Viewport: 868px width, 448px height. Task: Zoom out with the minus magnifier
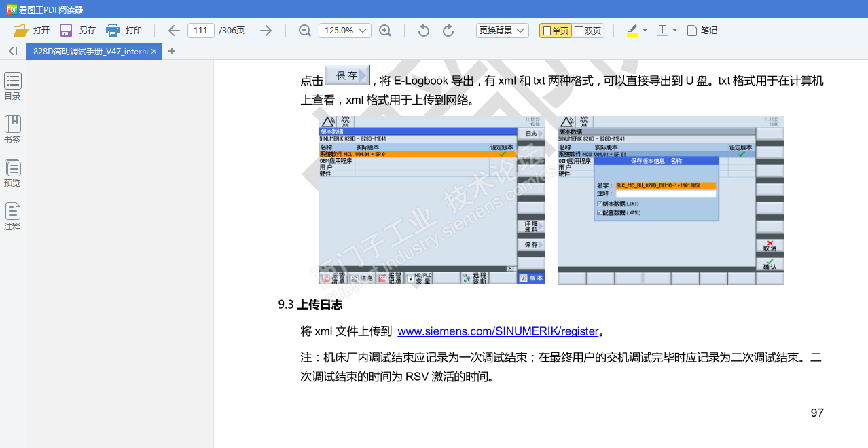click(x=305, y=31)
